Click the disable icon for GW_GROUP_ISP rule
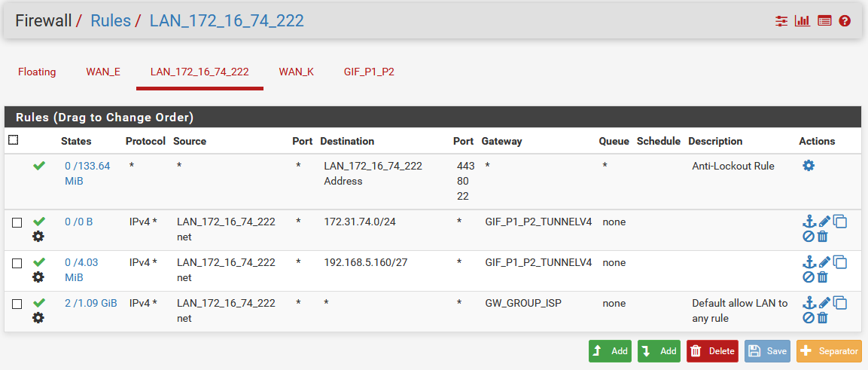This screenshot has width=868, height=370. pos(809,318)
